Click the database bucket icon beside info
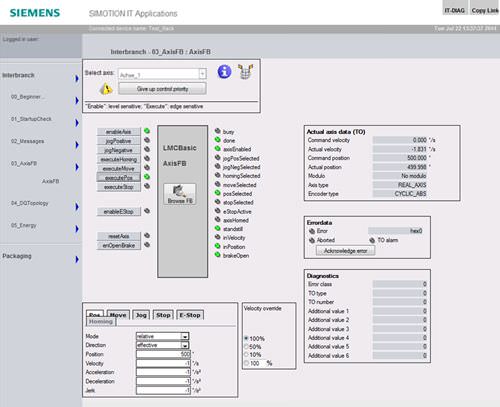This screenshot has height=407, width=500. 245,71
